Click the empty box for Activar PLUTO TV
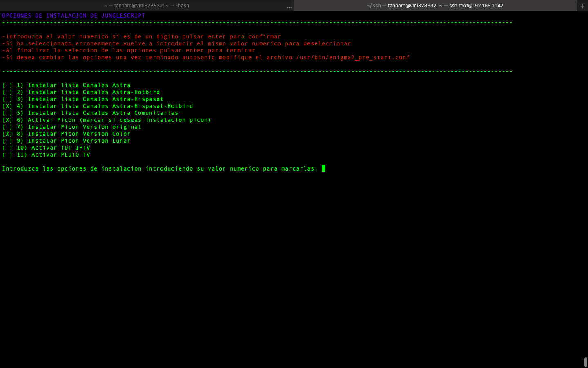 click(x=7, y=155)
